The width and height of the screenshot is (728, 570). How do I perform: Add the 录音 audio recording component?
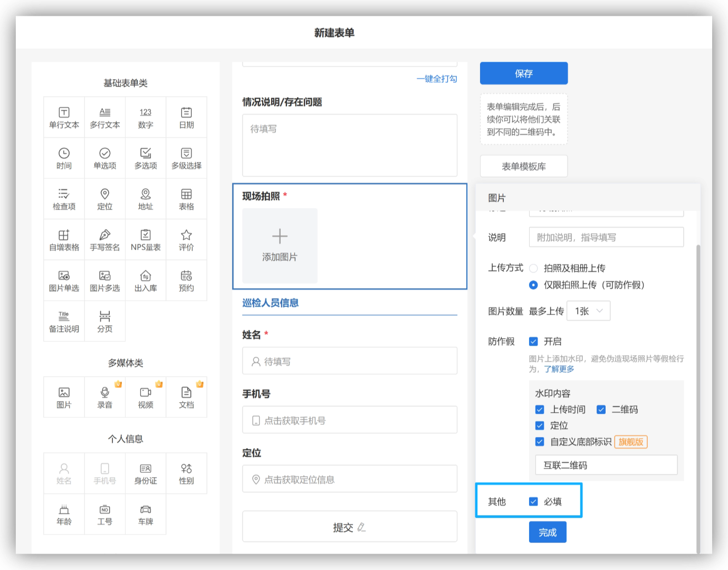tap(104, 397)
